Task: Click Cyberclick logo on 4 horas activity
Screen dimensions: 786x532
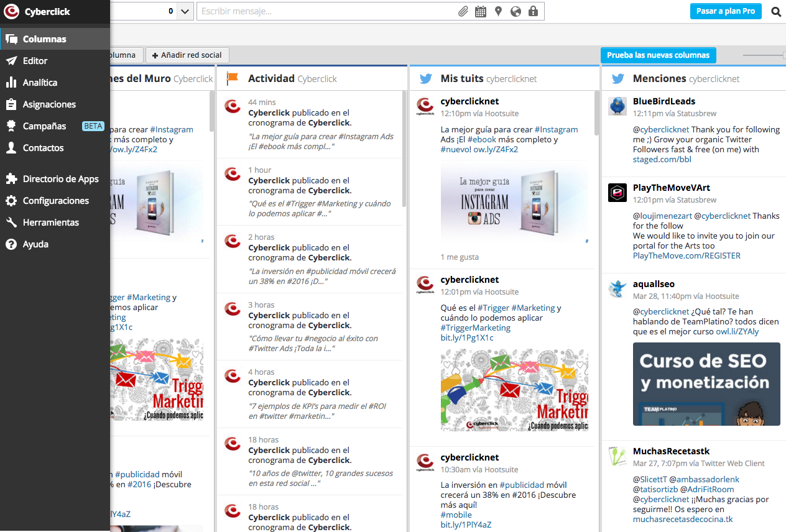Action: point(233,375)
